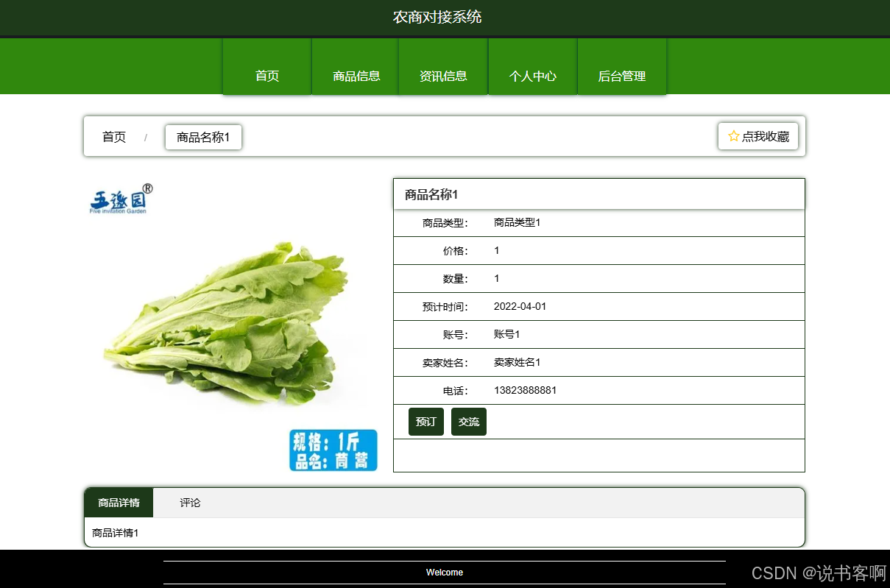Open the 资讯信息 navigation item
Screen dimensions: 890x588
pyautogui.click(x=443, y=67)
